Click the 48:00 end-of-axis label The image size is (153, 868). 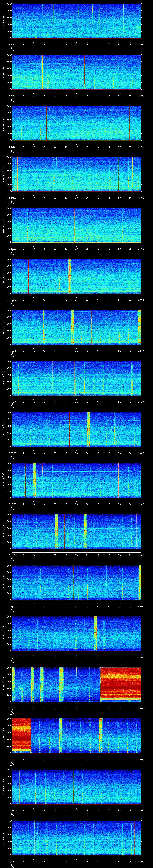pyautogui.click(x=141, y=861)
